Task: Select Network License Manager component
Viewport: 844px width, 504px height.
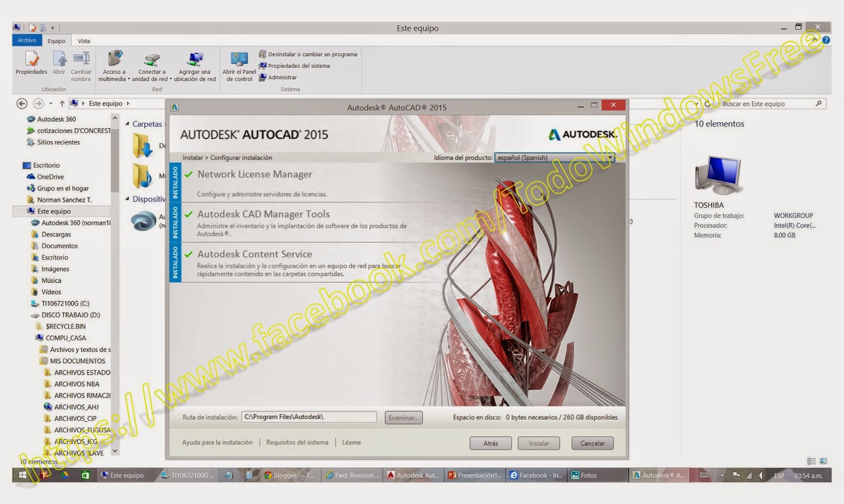Action: point(255,175)
